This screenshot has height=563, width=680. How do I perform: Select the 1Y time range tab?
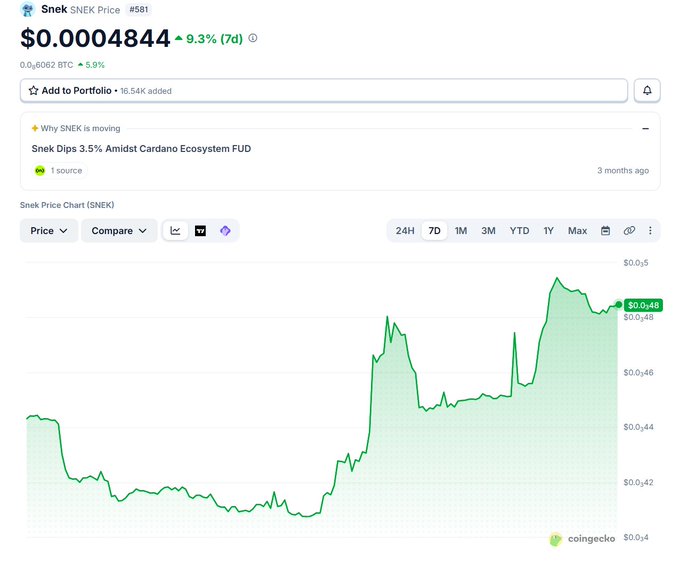click(x=548, y=231)
